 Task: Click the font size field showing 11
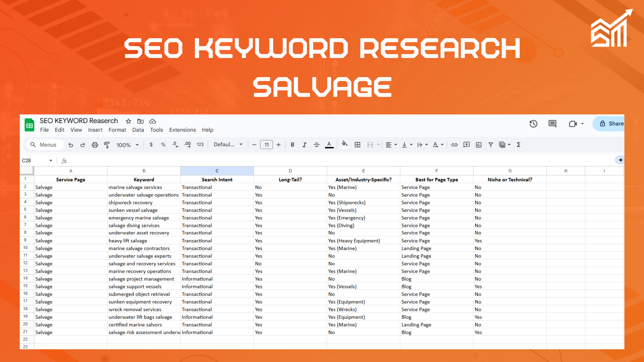click(267, 144)
